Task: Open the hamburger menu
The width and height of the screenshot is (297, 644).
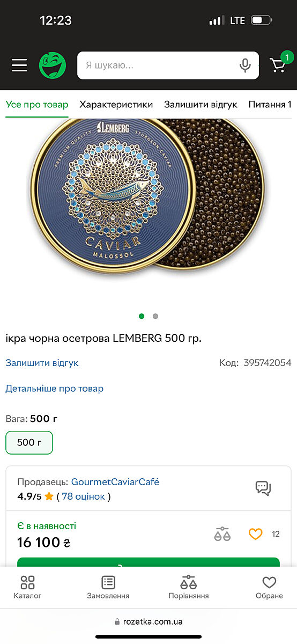Action: tap(19, 65)
